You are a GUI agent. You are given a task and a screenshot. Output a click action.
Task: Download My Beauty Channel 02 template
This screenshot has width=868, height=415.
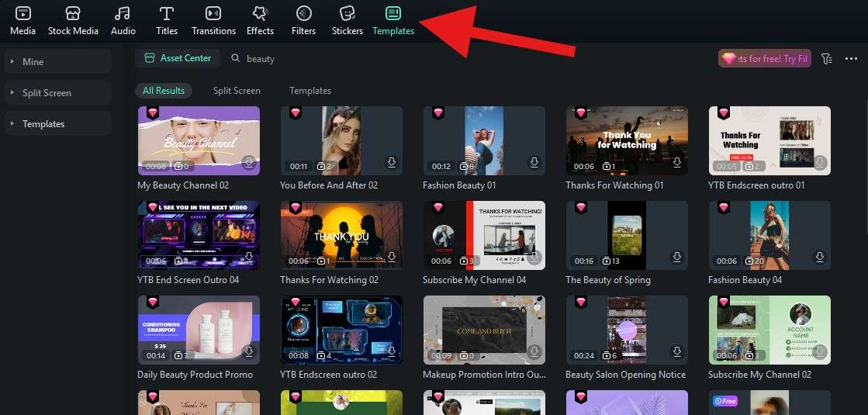249,162
